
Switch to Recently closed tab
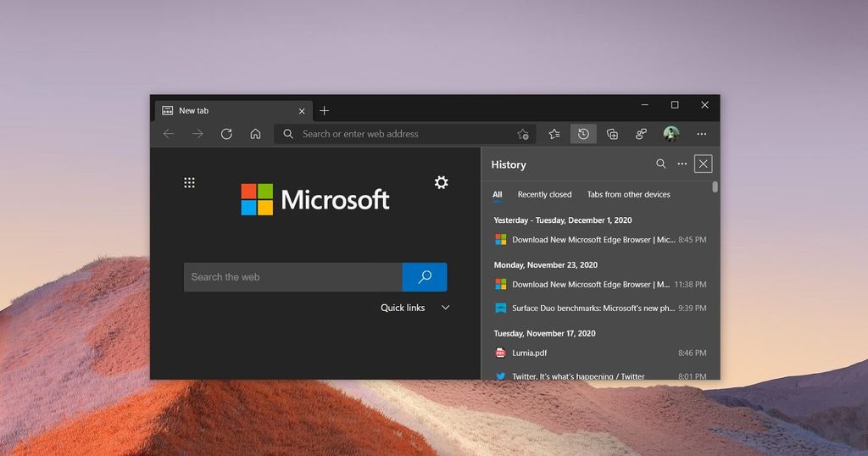[x=544, y=195]
